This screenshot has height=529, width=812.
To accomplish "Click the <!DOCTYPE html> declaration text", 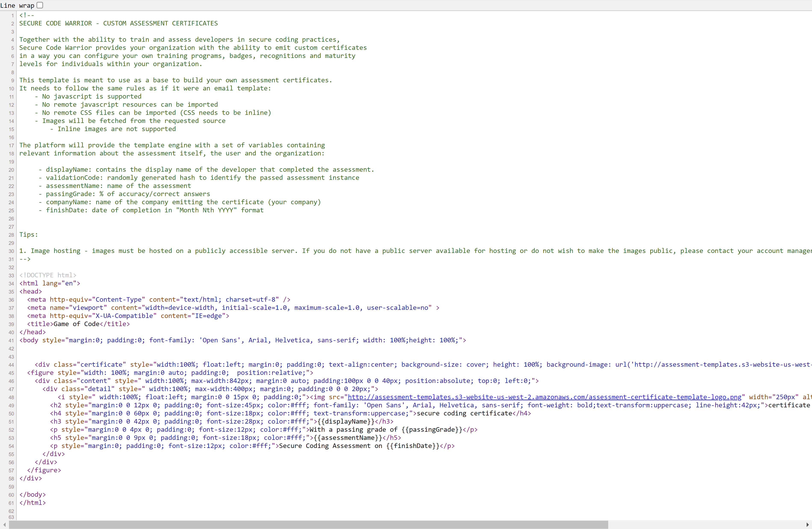I will point(48,275).
